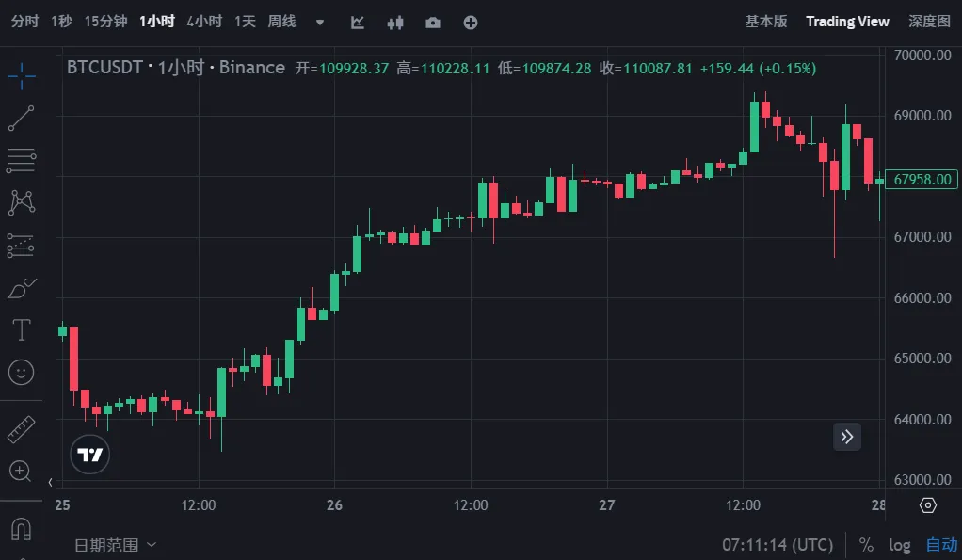Image resolution: width=962 pixels, height=560 pixels.
Task: Open the emoji sticker tool
Action: [22, 372]
